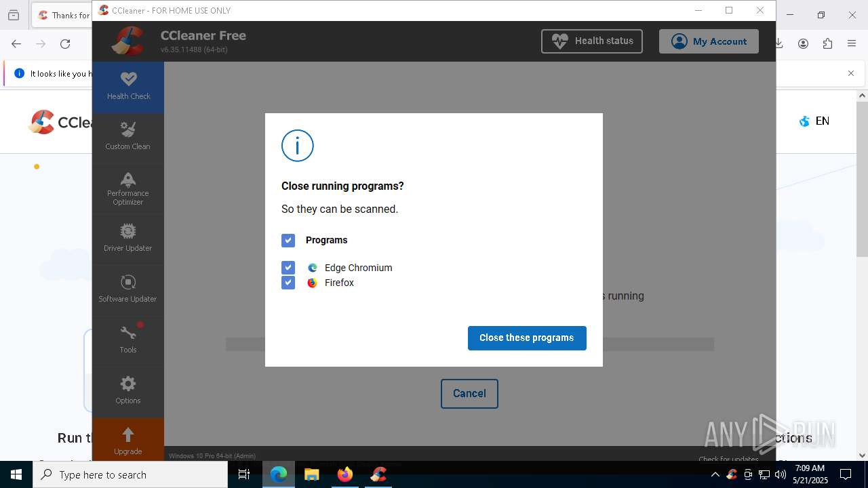868x488 pixels.
Task: Open Software Updater in sidebar
Action: tap(128, 289)
